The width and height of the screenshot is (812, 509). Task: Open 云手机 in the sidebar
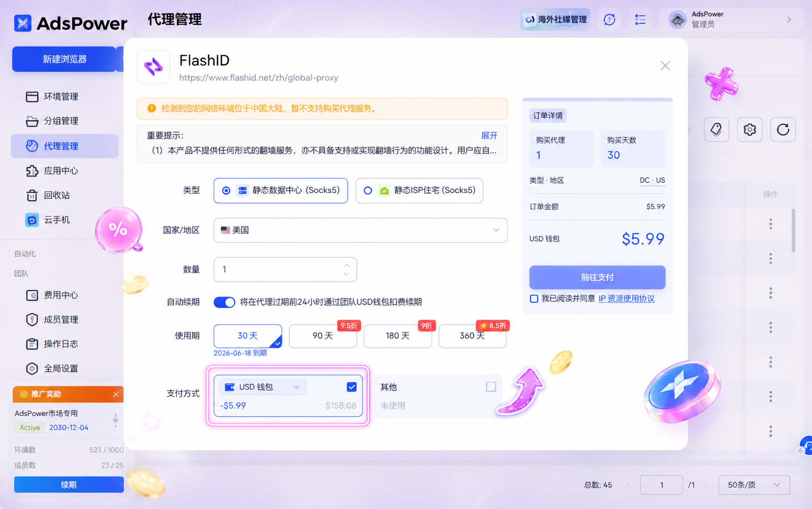click(x=65, y=220)
